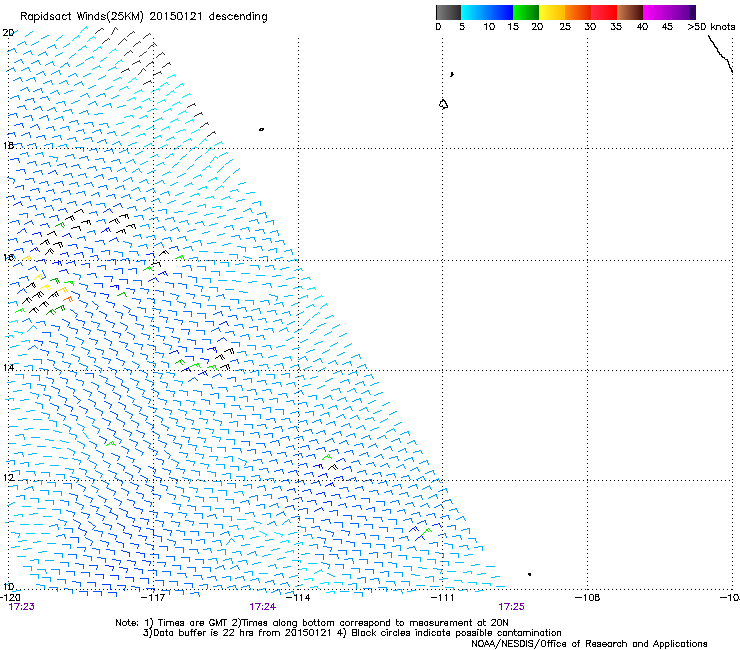Click the '17:23' time label
This screenshot has height=650, width=740.
pos(22,607)
